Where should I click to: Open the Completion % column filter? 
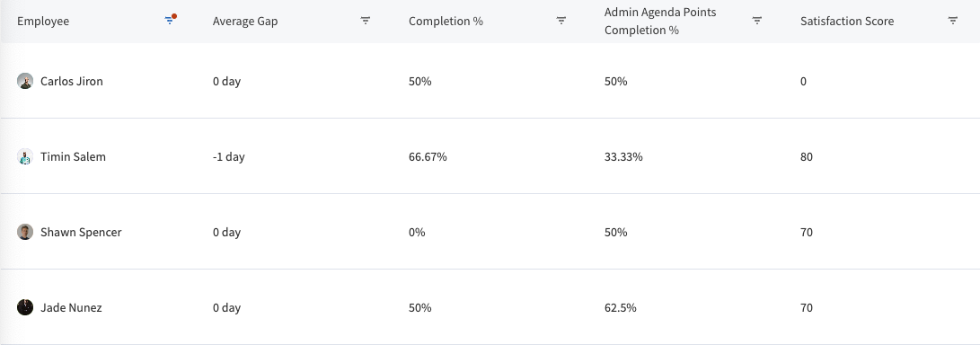pos(561,21)
